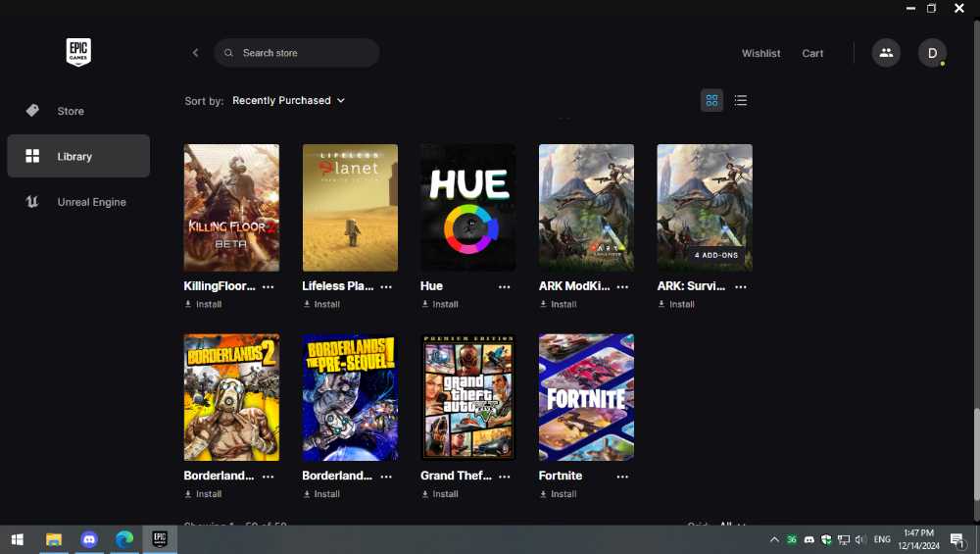Open Hue more options menu
Screen dimensions: 980x554
[505, 286]
